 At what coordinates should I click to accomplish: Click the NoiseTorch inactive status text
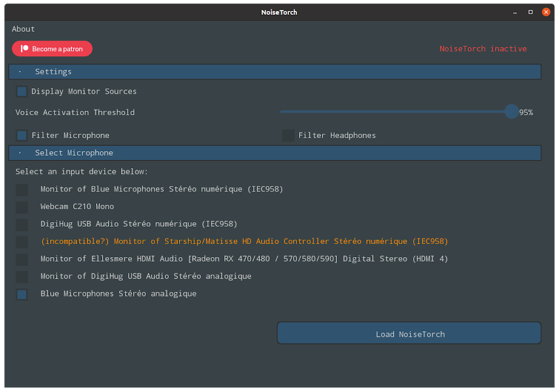(x=483, y=49)
